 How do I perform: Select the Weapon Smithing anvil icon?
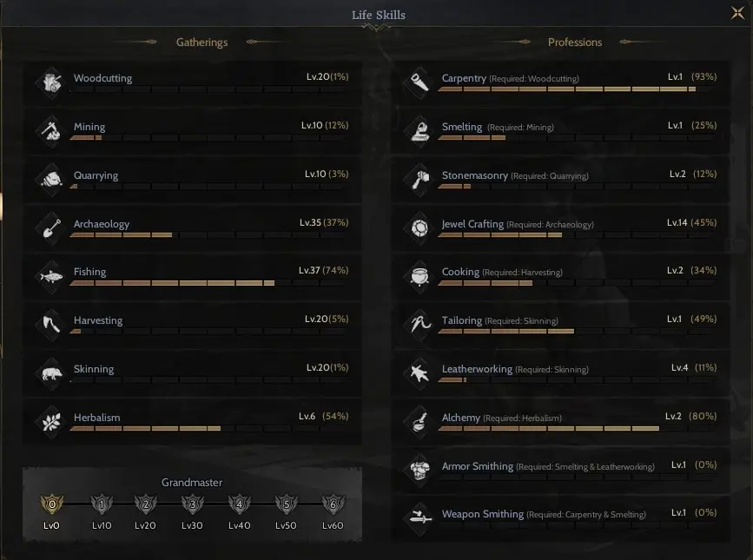coord(419,518)
